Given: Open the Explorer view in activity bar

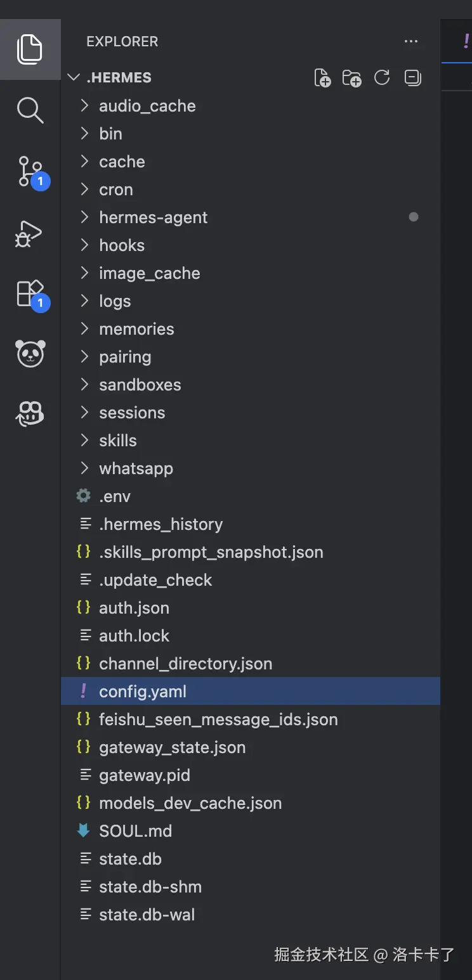Looking at the screenshot, I should point(30,49).
